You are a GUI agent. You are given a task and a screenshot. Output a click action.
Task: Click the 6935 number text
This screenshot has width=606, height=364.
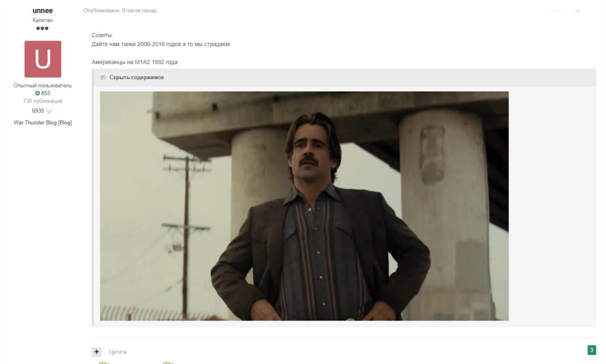(x=38, y=111)
